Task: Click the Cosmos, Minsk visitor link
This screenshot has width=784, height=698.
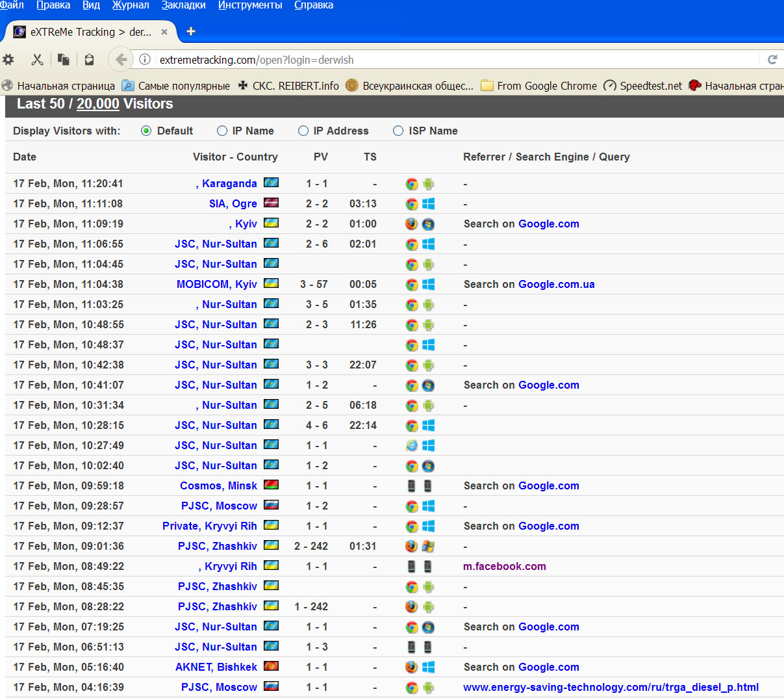Action: coord(219,485)
